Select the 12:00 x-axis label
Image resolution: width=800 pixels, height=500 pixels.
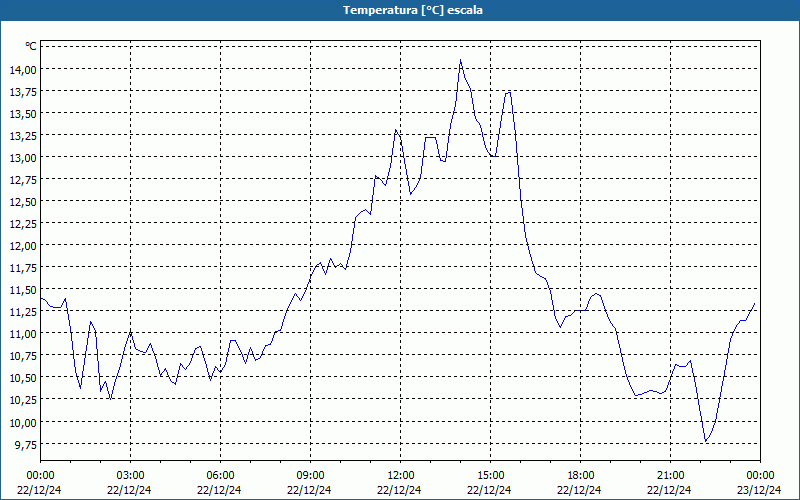click(x=401, y=476)
